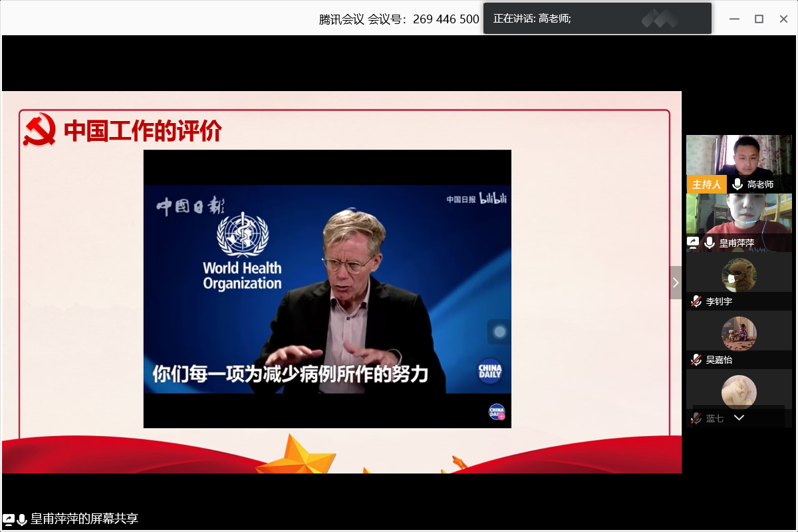Click China Daily round logo below video
Viewport: 798px width, 532px height.
point(497,412)
